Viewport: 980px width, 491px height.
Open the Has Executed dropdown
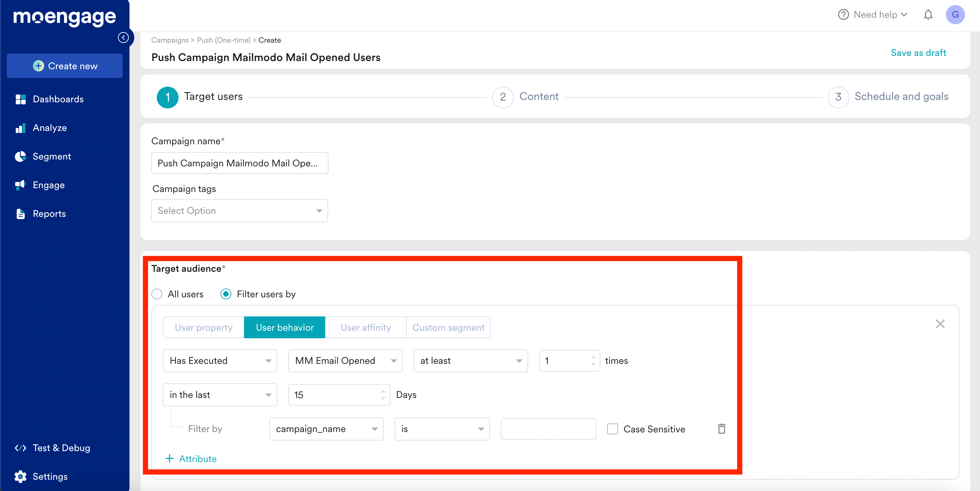(220, 360)
